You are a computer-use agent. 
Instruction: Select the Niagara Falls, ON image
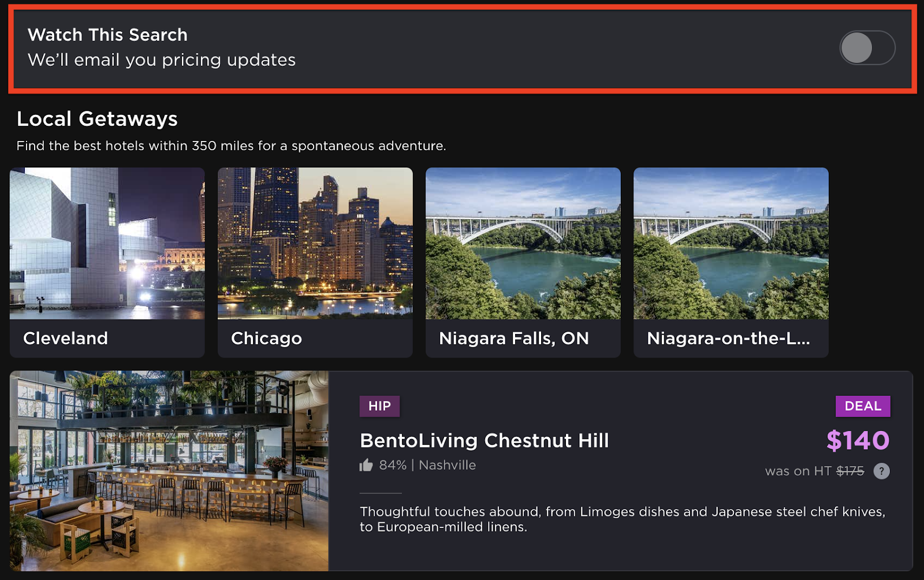[x=523, y=243]
